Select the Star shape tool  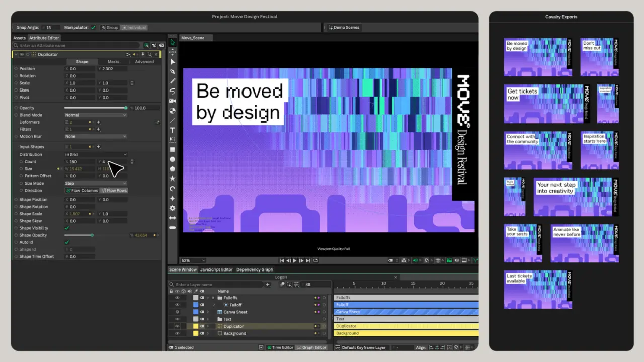pyautogui.click(x=173, y=179)
